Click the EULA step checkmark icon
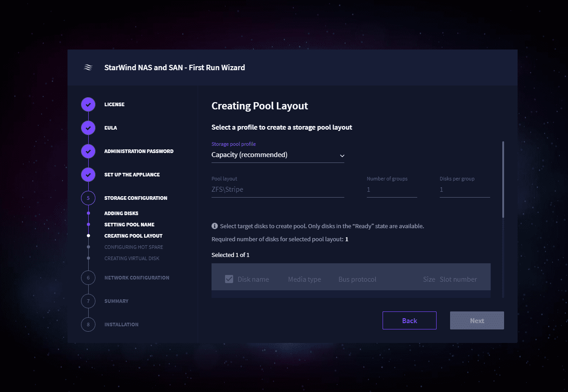Viewport: 568px width, 392px height. pos(88,128)
